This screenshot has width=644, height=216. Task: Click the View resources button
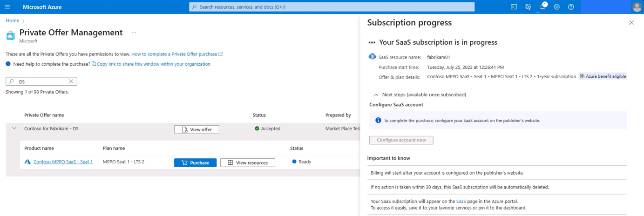pyautogui.click(x=247, y=162)
